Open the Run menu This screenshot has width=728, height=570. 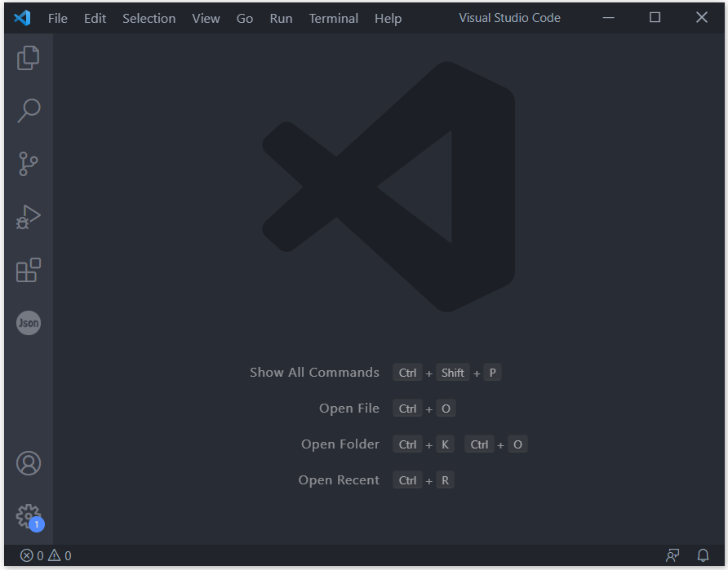click(281, 18)
